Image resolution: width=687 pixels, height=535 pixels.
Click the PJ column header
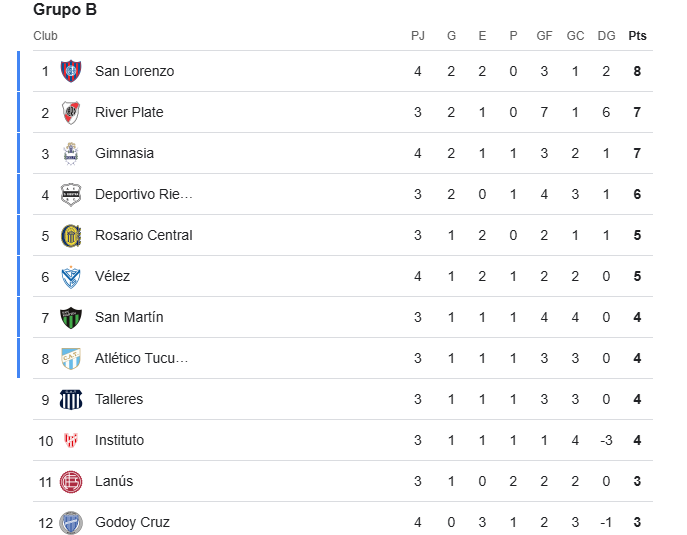point(418,36)
